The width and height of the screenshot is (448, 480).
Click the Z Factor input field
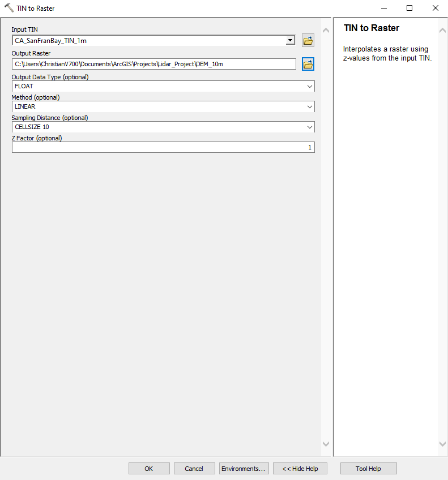[163, 147]
